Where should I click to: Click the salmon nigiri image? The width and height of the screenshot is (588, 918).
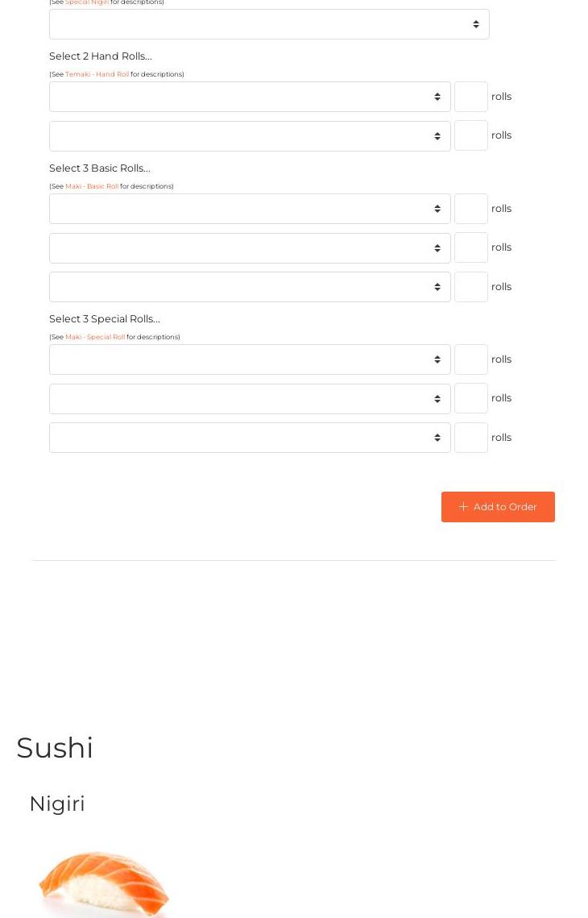[x=104, y=884]
